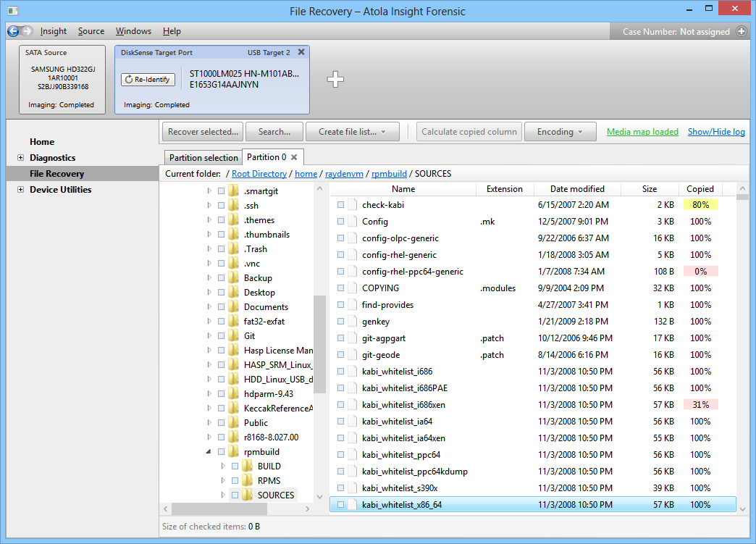Open the Encoding dropdown
Image resolution: width=756 pixels, height=544 pixels.
pos(560,131)
